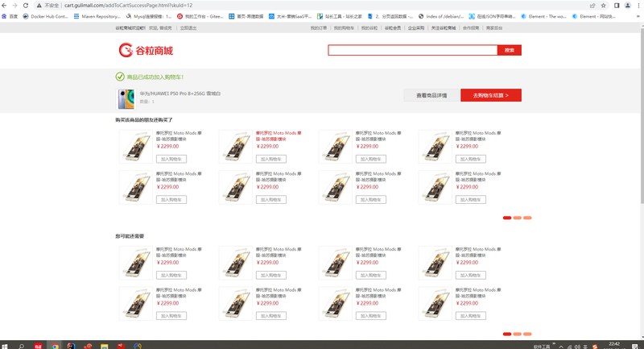Viewport: 644px width, 349px height.
Task: Open the Index of /debian/ bookmark
Action: click(441, 16)
